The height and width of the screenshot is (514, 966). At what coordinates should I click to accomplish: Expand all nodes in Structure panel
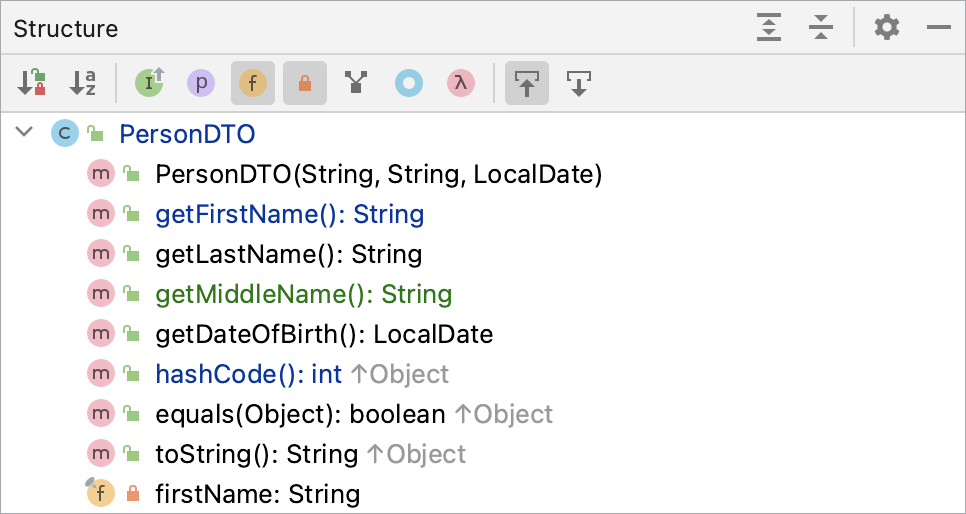768,28
